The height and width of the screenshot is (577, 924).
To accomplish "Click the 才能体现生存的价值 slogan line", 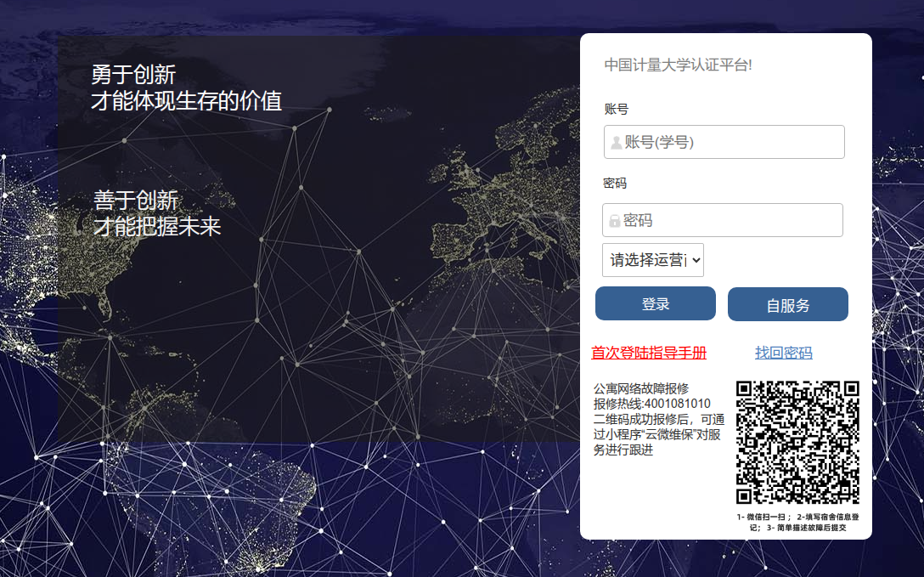I will point(186,101).
